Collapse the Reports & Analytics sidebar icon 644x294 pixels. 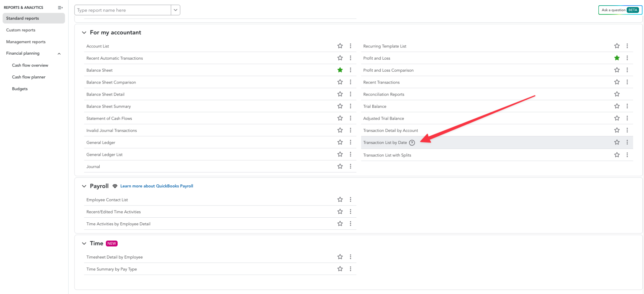point(60,8)
